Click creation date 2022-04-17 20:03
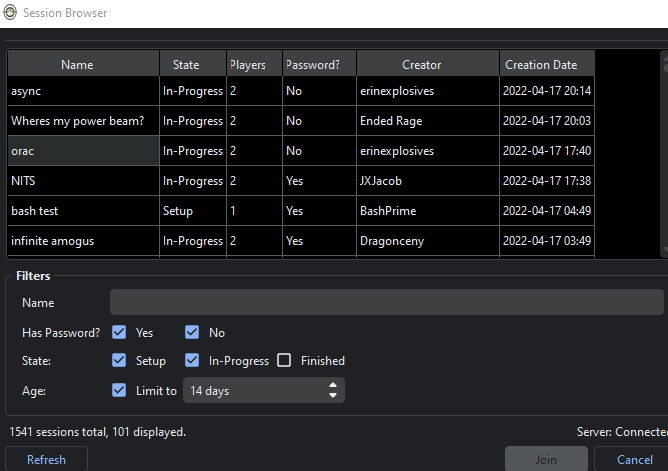The height and width of the screenshot is (471, 668). coord(547,121)
